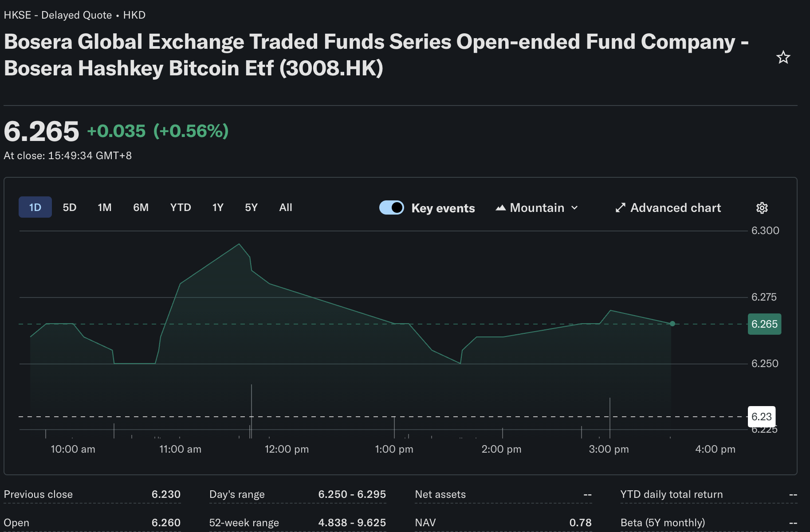Click the 6.250 price axis label

(765, 364)
